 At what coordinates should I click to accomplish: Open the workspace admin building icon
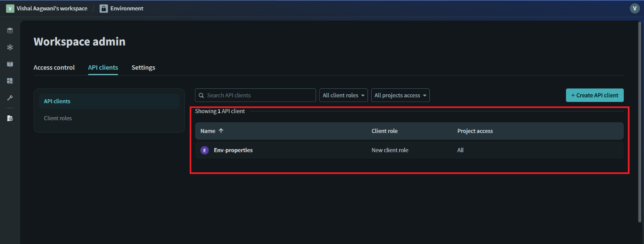10,118
